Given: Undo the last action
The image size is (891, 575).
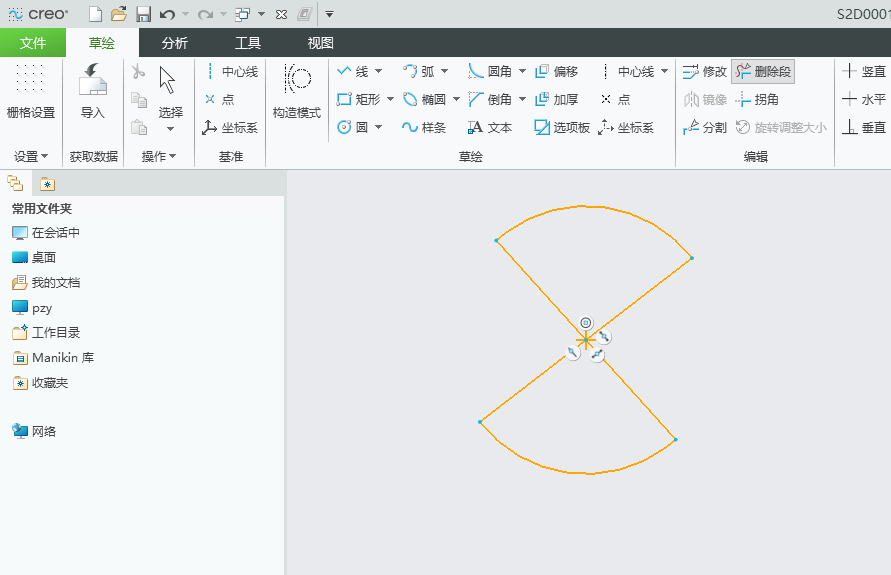Looking at the screenshot, I should click(167, 14).
